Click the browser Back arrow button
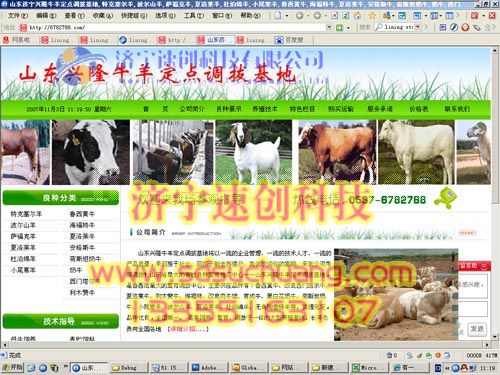Viewport: 500px width, 375px height. (x=299, y=15)
